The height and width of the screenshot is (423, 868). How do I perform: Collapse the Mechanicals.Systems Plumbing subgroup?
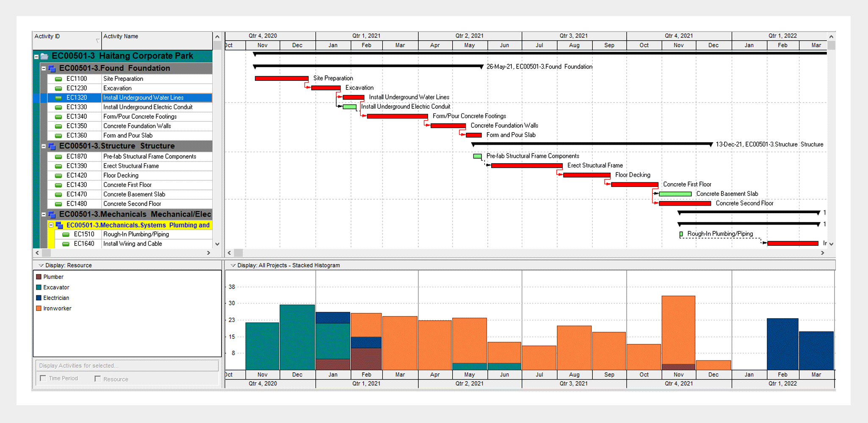click(51, 225)
